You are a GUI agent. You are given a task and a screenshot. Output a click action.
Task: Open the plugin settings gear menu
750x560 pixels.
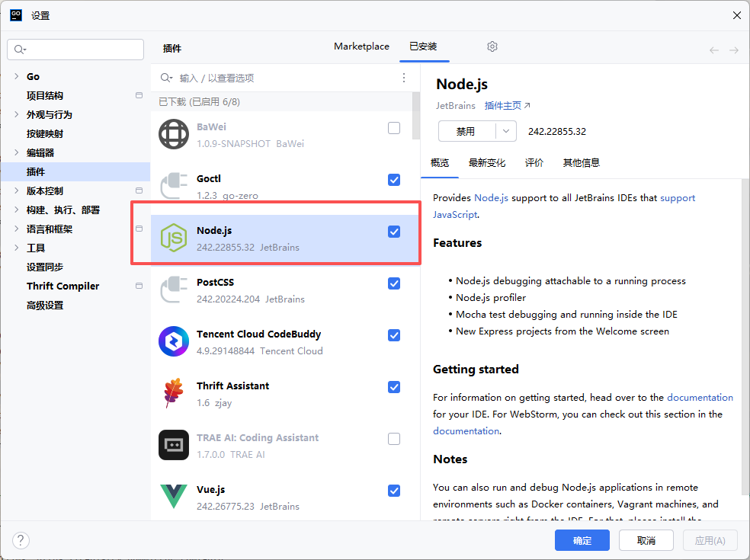coord(492,46)
